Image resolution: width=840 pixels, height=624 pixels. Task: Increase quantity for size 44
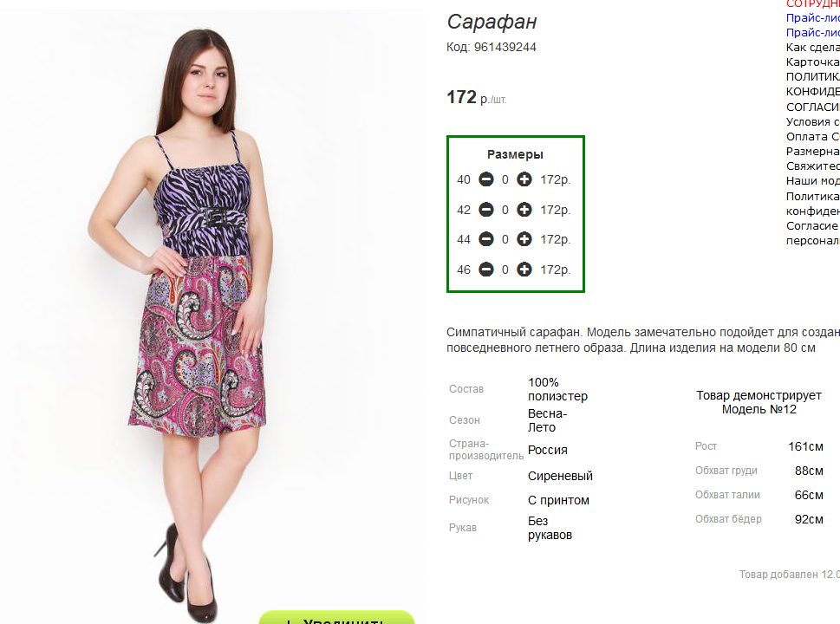tap(524, 239)
